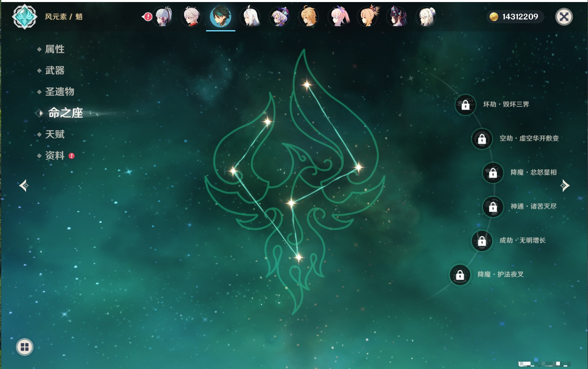This screenshot has height=369, width=588.
Task: Click the Anemo element emblem icon
Action: 24,17
